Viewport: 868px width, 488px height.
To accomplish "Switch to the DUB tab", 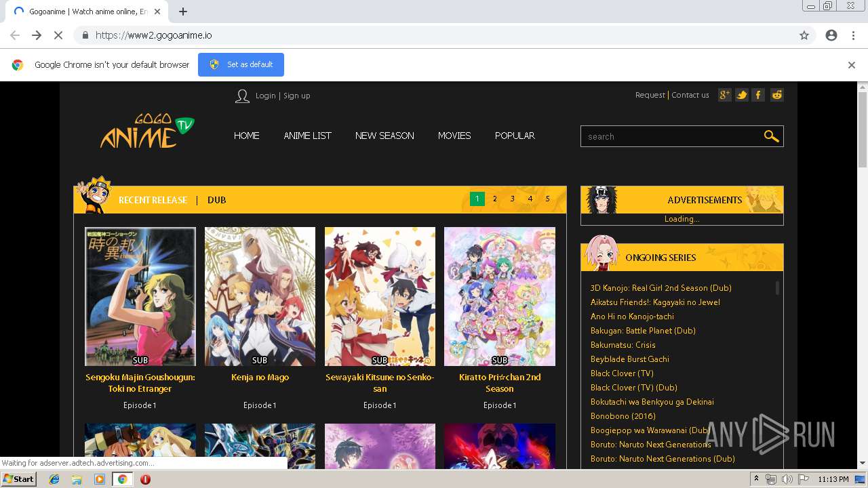I will 217,200.
